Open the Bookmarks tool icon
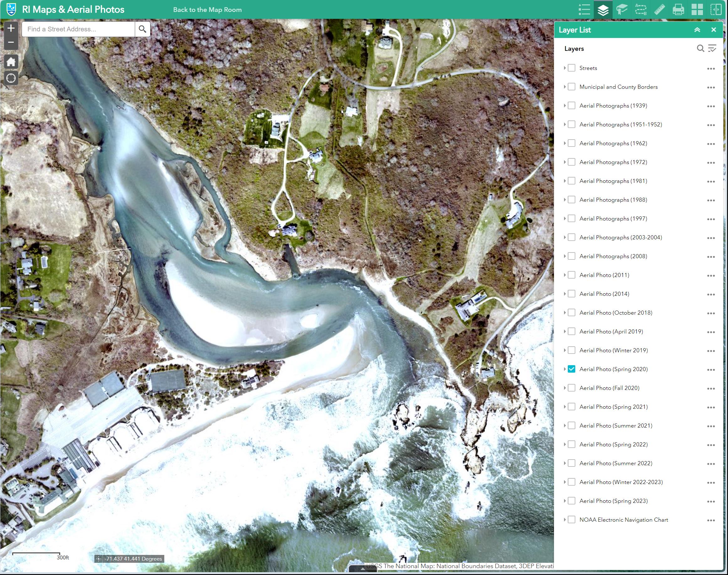The width and height of the screenshot is (728, 575). tap(622, 9)
